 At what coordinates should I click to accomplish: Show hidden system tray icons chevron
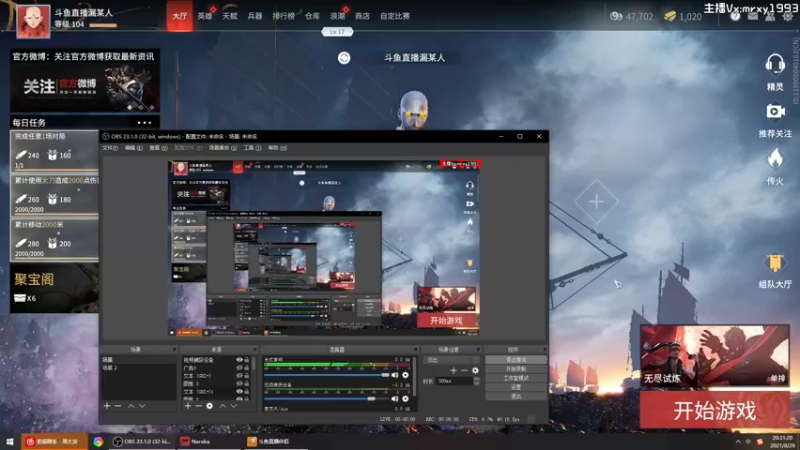tap(738, 442)
